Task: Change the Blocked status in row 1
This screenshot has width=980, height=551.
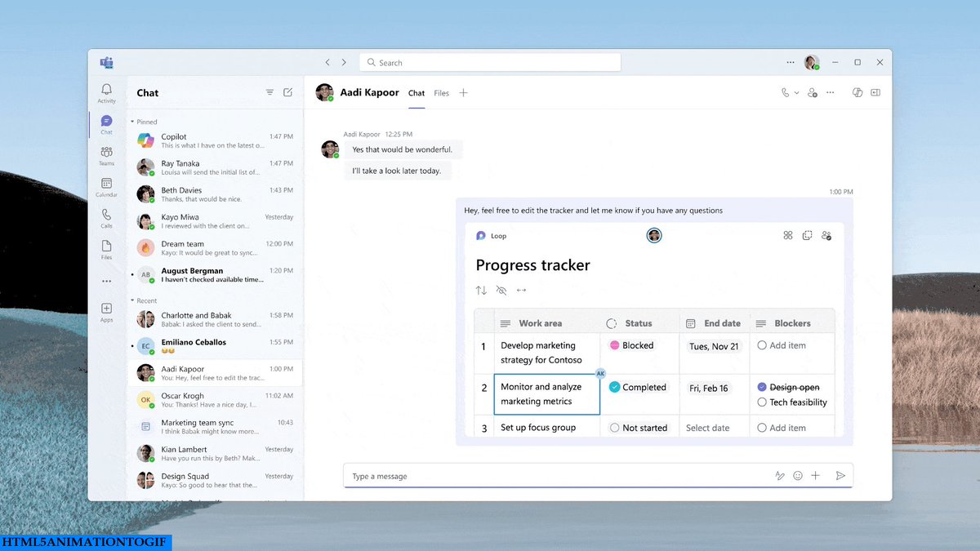Action: click(x=631, y=345)
